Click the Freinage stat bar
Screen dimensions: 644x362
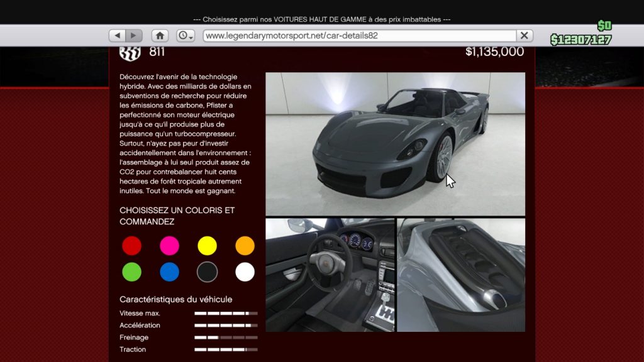tap(226, 337)
